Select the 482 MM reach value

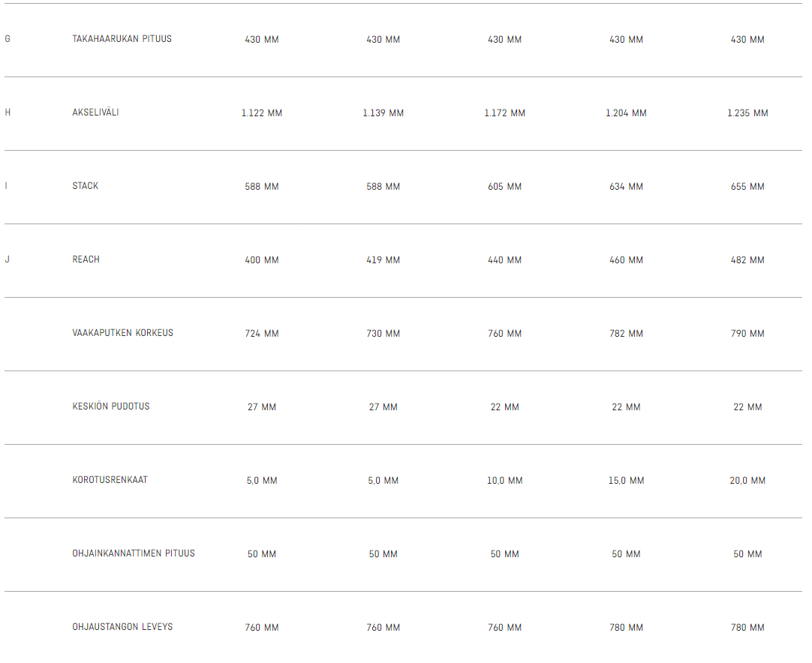(x=747, y=259)
